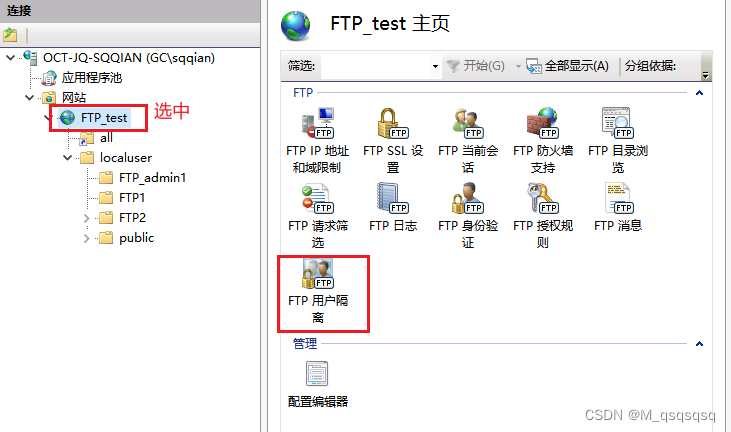The width and height of the screenshot is (731, 432).
Task: Expand the public folder node
Action: (x=87, y=238)
